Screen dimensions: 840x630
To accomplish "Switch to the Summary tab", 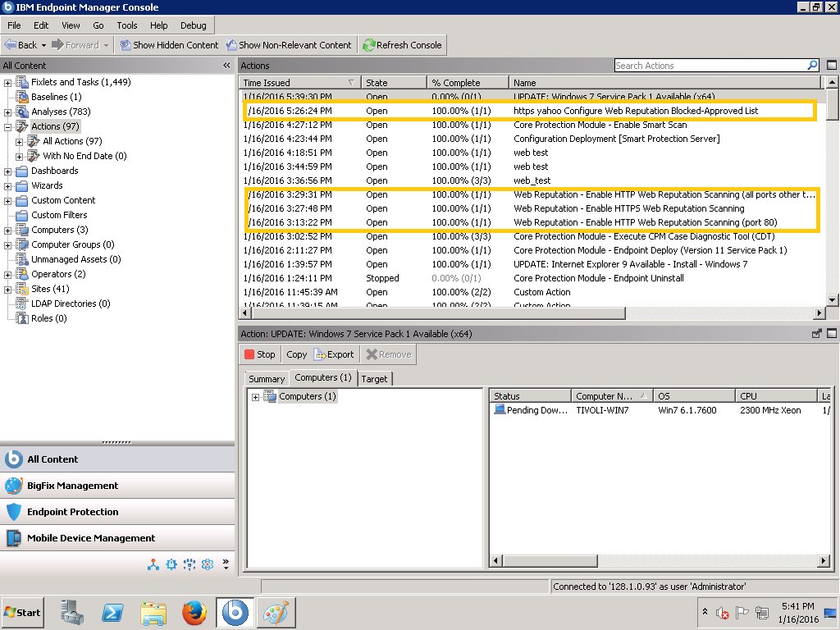I will click(267, 379).
